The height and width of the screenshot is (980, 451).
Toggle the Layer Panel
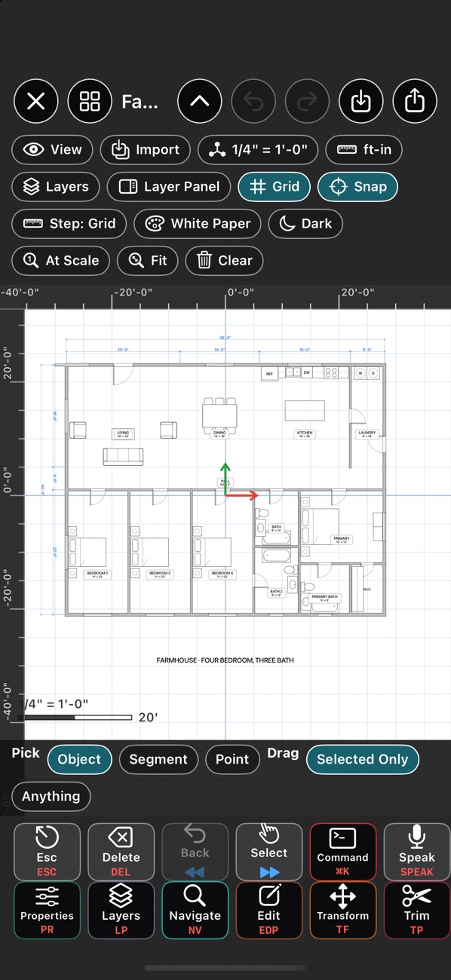point(169,186)
